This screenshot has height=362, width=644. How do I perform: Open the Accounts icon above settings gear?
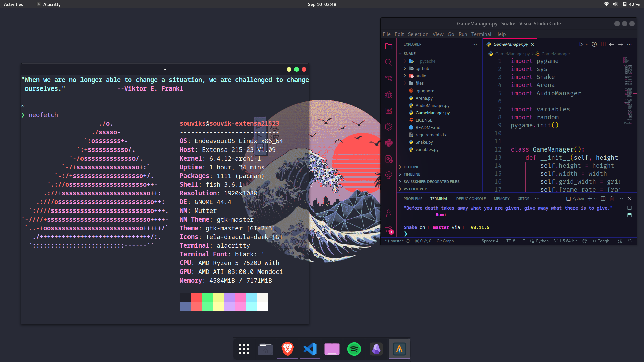389,213
